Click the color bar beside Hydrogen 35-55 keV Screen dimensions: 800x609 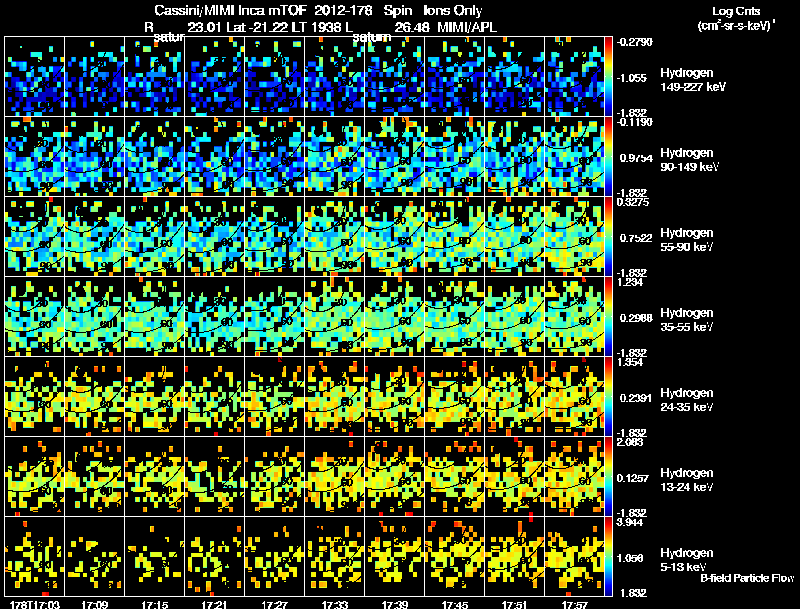pyautogui.click(x=608, y=316)
